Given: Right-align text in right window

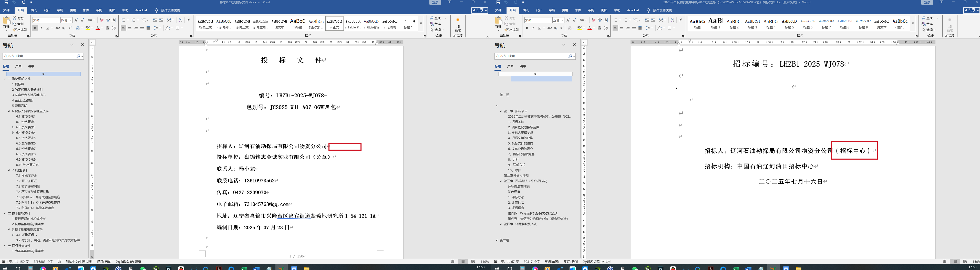Looking at the screenshot, I should pos(628,28).
